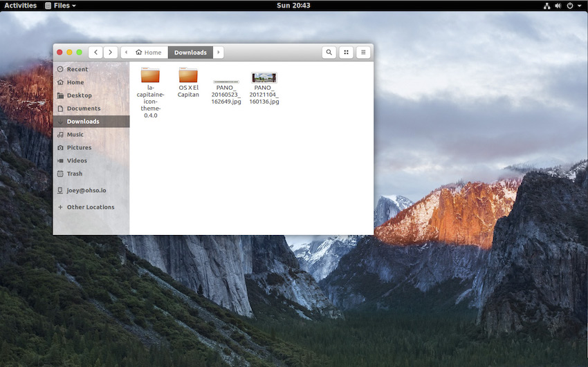Expand path bar using left chevron
The height and width of the screenshot is (367, 588).
(x=126, y=53)
